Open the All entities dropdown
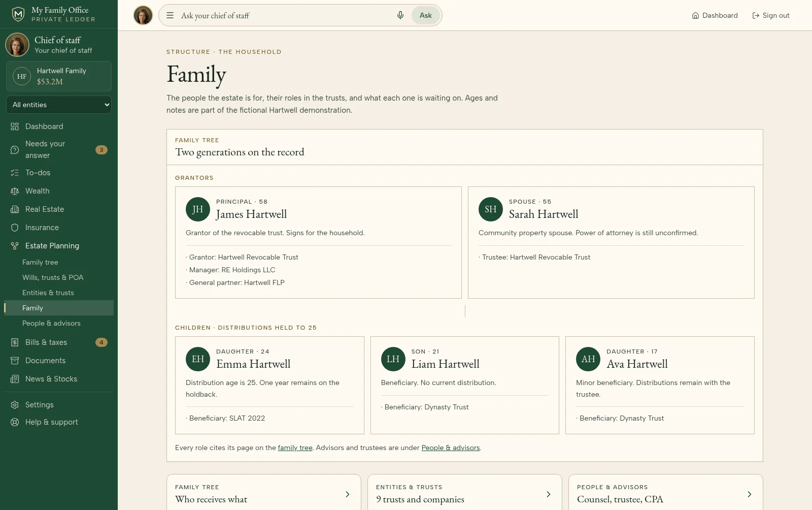 pos(59,105)
